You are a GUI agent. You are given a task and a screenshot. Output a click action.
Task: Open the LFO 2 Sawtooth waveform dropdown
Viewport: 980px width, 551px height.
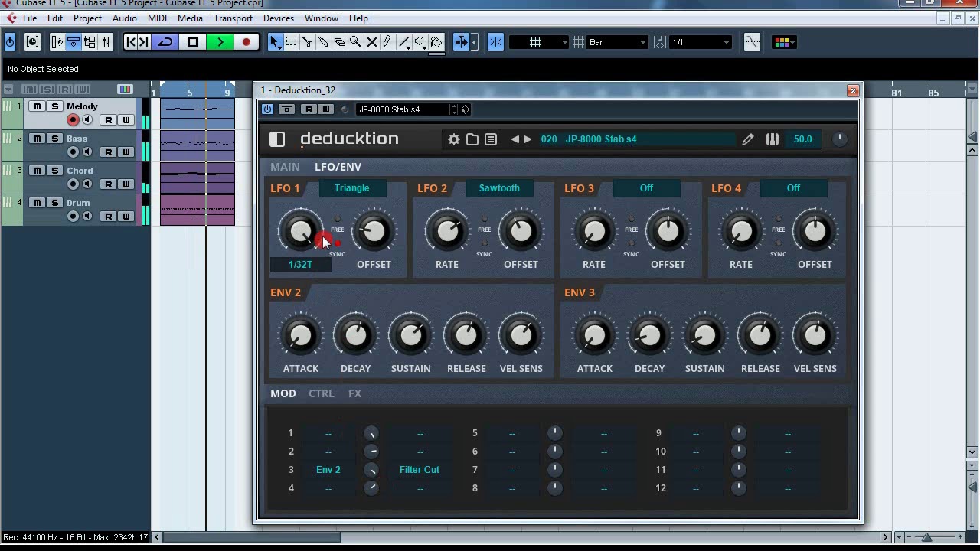pyautogui.click(x=499, y=188)
